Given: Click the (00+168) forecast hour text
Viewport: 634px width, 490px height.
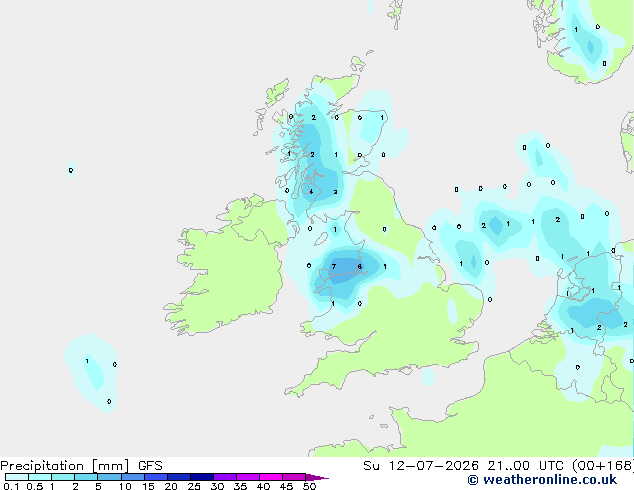Looking at the screenshot, I should click(x=603, y=466).
